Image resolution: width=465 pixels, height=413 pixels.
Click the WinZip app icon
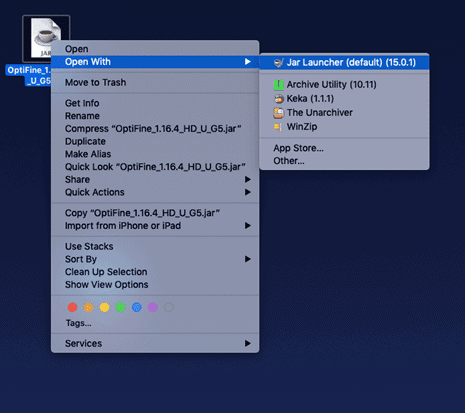click(x=278, y=127)
